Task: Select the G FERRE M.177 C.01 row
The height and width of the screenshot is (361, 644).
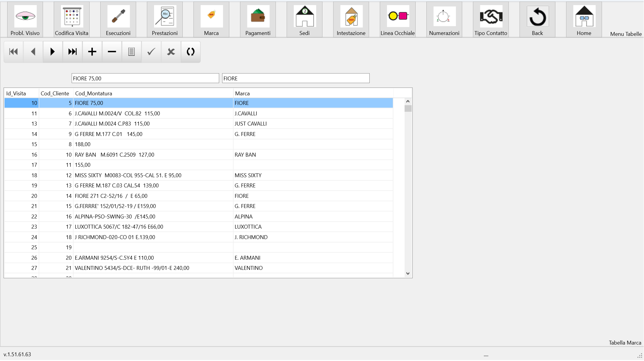Action: point(199,134)
